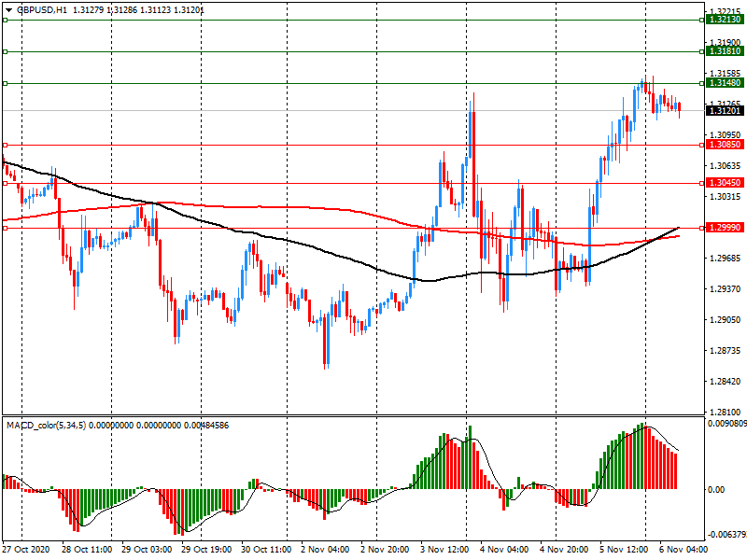Click left anchor square of 1.31810 line

(x=6, y=51)
